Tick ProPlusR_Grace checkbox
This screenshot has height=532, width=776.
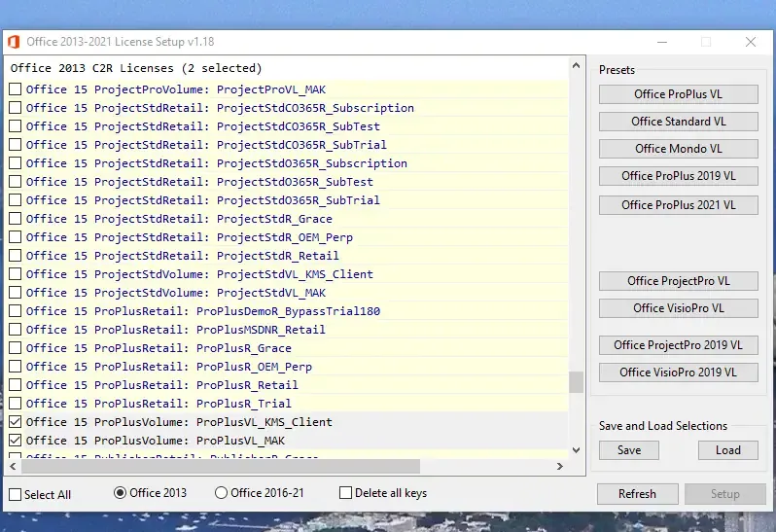(16, 348)
